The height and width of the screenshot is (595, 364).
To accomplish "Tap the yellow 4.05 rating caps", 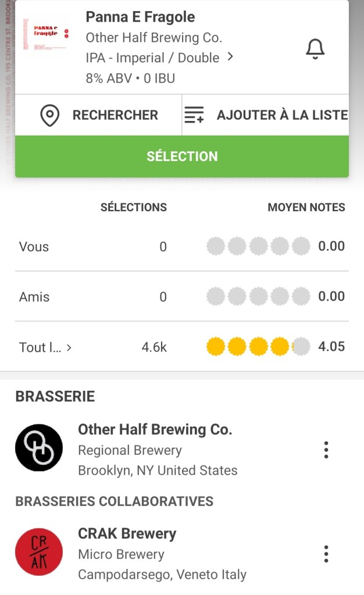I will 258,347.
